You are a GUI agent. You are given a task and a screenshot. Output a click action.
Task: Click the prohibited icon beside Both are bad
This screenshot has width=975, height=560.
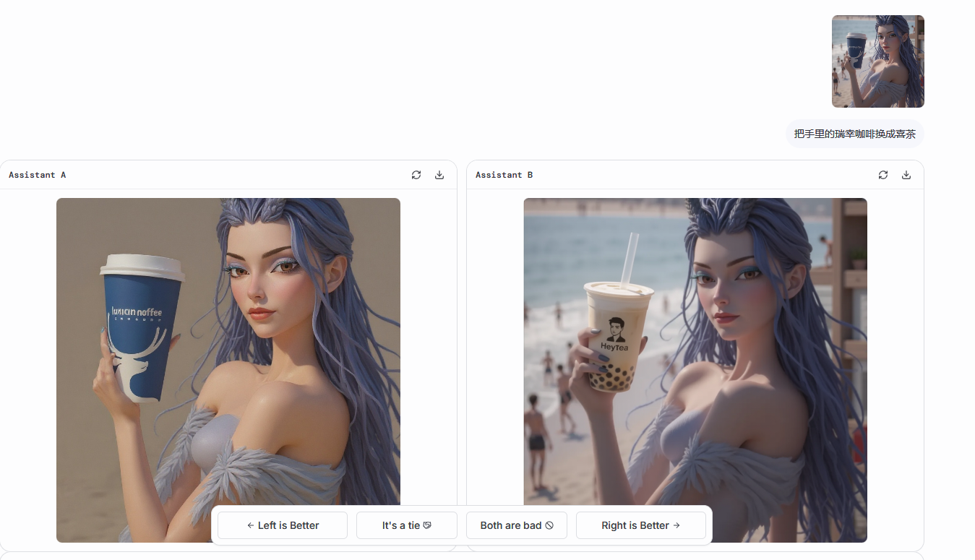point(549,525)
